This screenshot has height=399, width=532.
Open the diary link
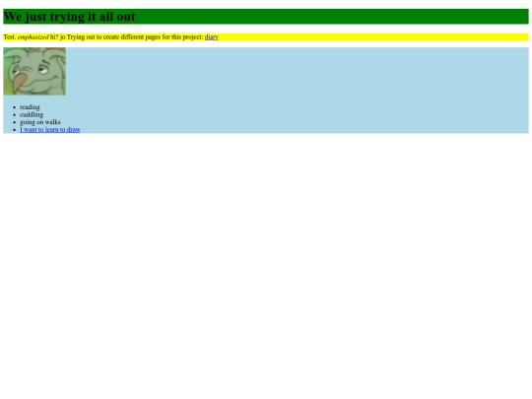pos(212,37)
